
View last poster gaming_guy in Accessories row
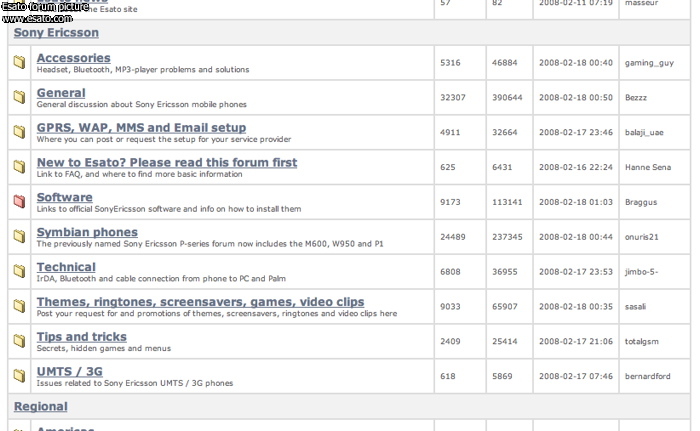click(x=649, y=63)
